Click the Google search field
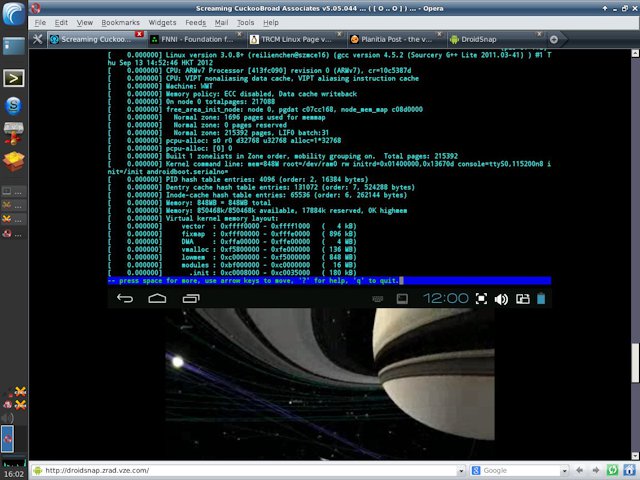Viewport: 640px width, 480px height. (x=519, y=470)
